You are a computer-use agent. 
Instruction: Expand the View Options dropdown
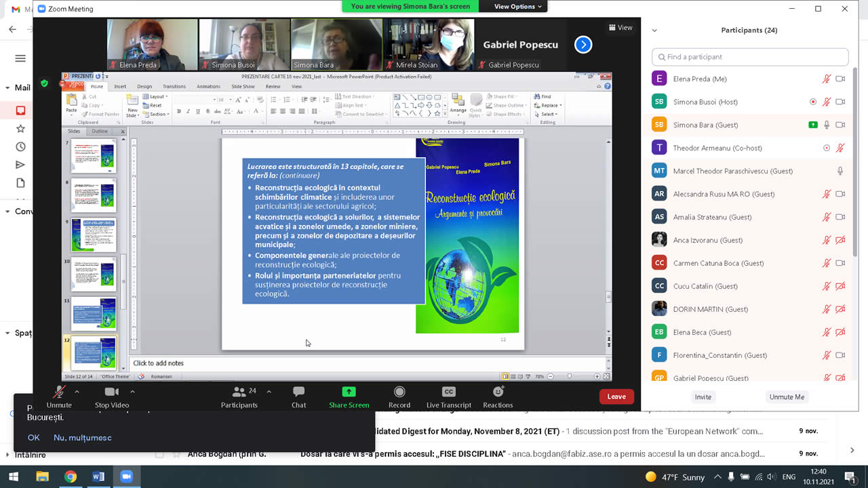pos(519,7)
